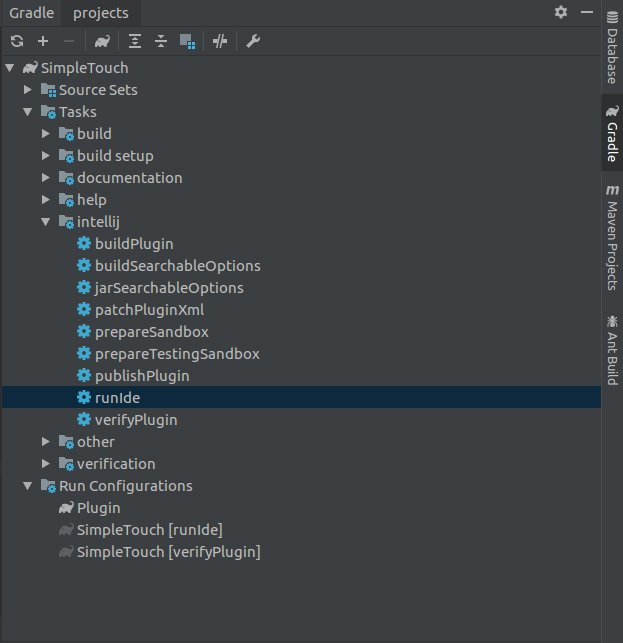
Task: Select the Gradle side tool window tab
Action: [x=612, y=133]
